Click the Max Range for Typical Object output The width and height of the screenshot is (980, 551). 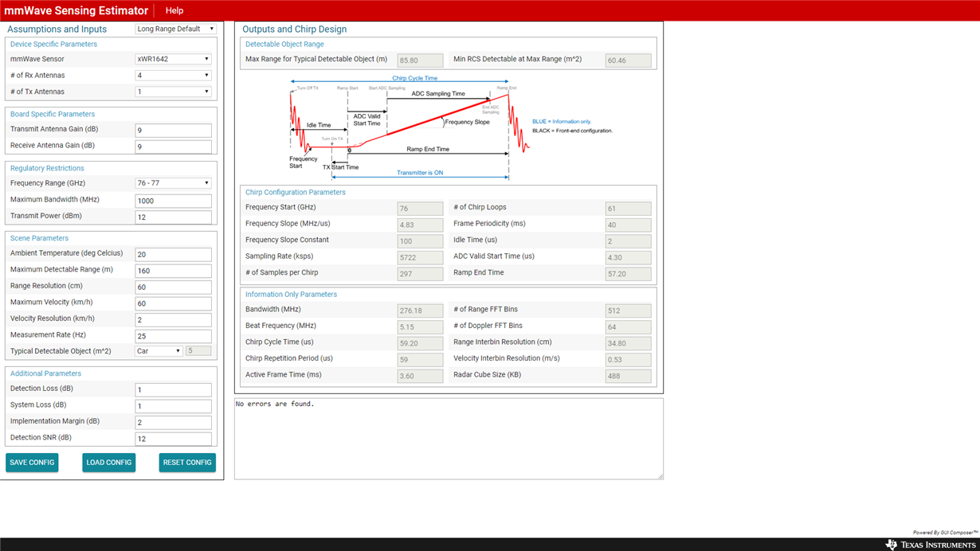(x=420, y=61)
